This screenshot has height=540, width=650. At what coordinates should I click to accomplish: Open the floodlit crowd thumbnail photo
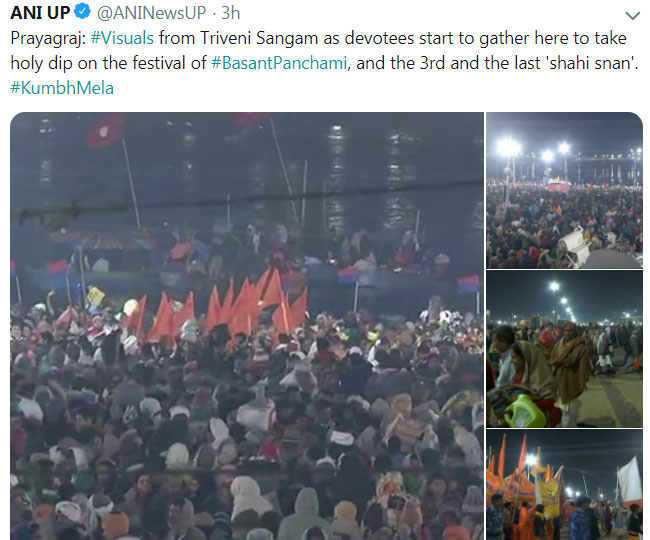[x=565, y=190]
